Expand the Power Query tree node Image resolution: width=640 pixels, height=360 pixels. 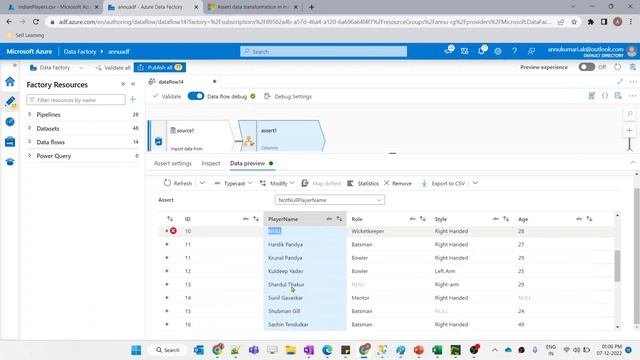pyautogui.click(x=29, y=156)
